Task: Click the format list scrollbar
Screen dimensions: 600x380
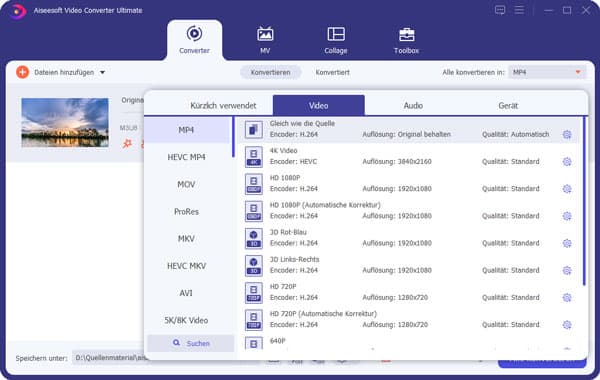Action: [233, 137]
